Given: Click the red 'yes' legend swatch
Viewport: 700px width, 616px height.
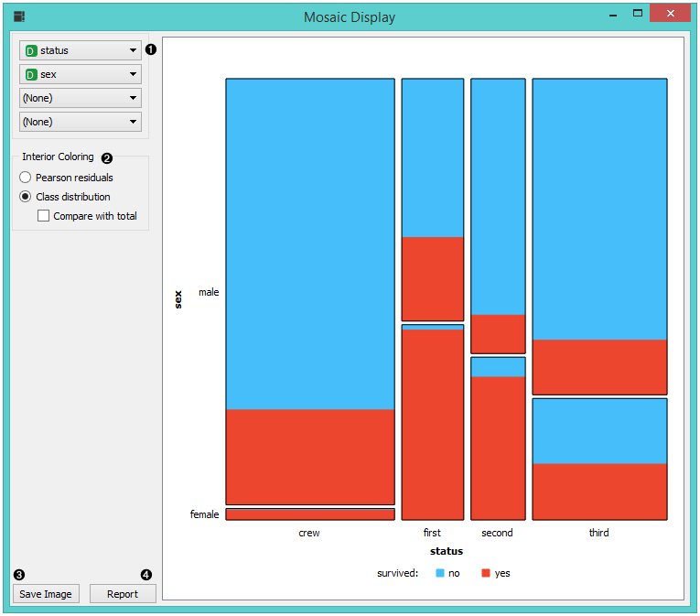Looking at the screenshot, I should click(x=486, y=573).
